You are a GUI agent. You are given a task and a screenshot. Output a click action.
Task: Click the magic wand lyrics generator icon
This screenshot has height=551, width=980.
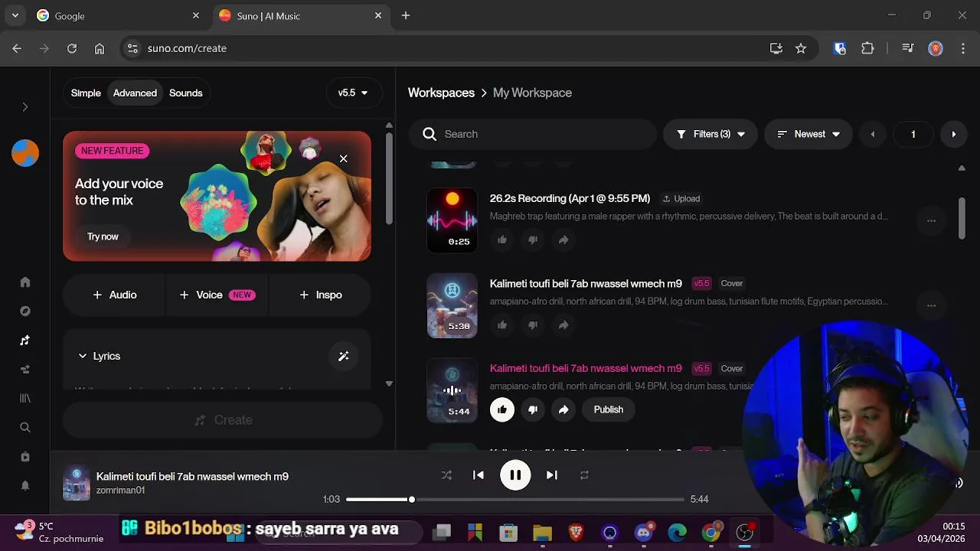click(343, 356)
